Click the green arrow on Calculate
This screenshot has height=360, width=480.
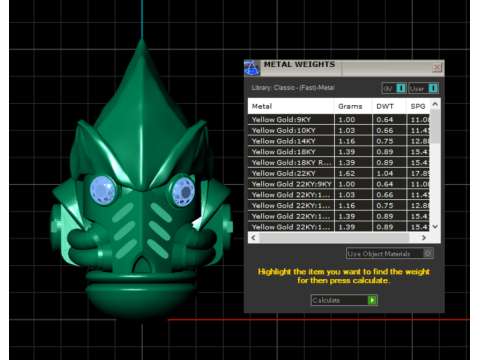(x=372, y=300)
